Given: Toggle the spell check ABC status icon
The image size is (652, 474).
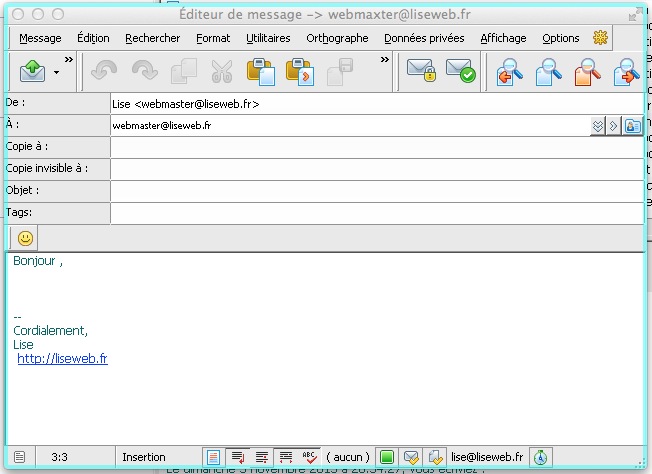Looking at the screenshot, I should 310,457.
